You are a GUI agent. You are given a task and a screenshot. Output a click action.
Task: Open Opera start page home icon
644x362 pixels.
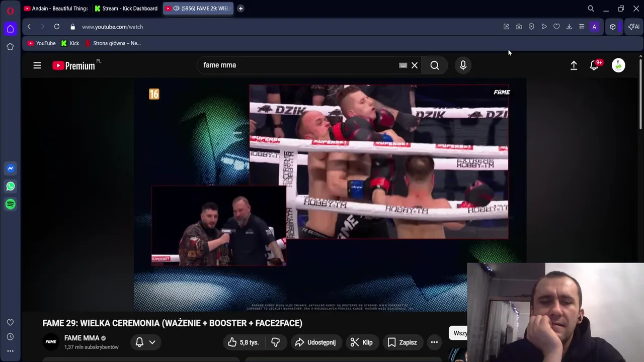click(10, 29)
